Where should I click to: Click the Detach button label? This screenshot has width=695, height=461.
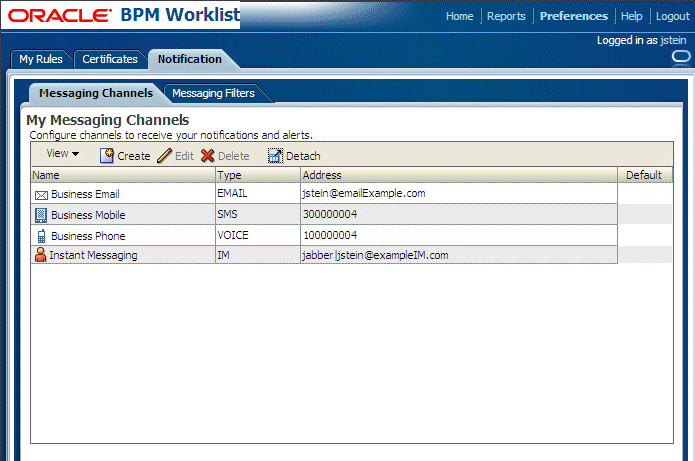tap(303, 156)
